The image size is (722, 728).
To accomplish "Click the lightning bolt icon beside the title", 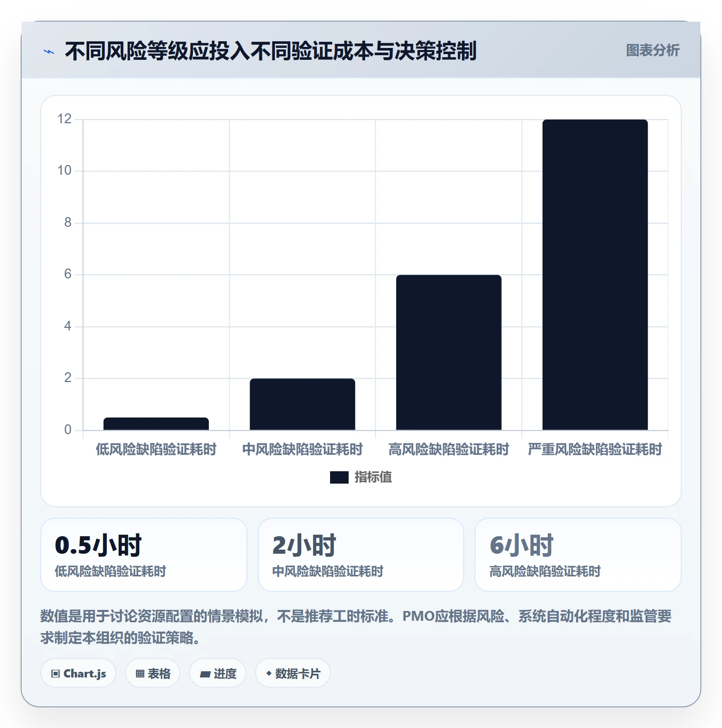I will tap(49, 52).
